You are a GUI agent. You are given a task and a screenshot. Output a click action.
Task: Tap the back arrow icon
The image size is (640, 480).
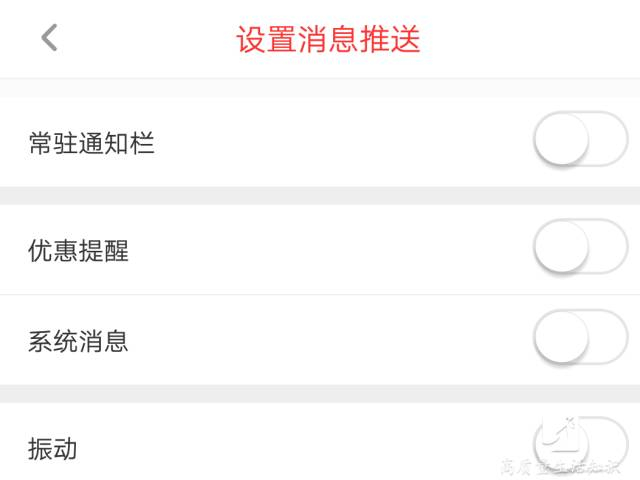pos(49,38)
